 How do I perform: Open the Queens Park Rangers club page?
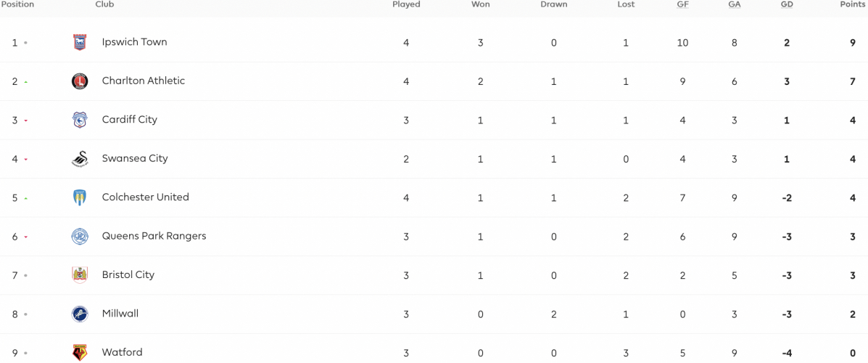[x=154, y=236]
